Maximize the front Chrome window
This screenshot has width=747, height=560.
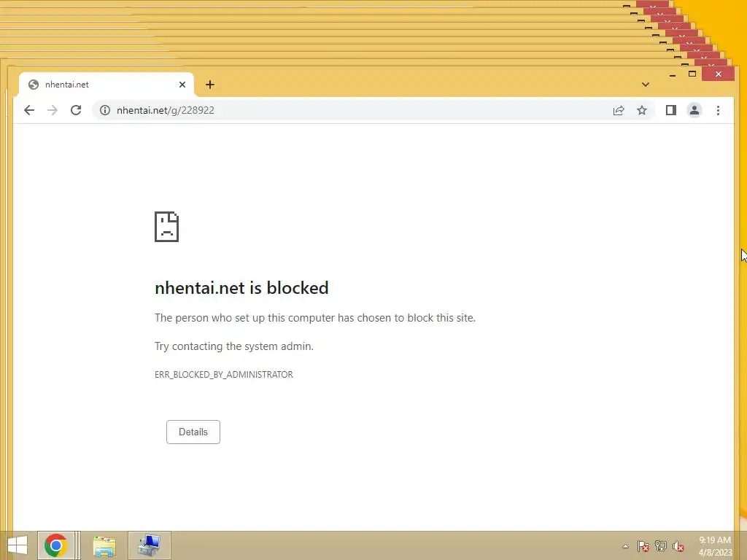pos(692,74)
